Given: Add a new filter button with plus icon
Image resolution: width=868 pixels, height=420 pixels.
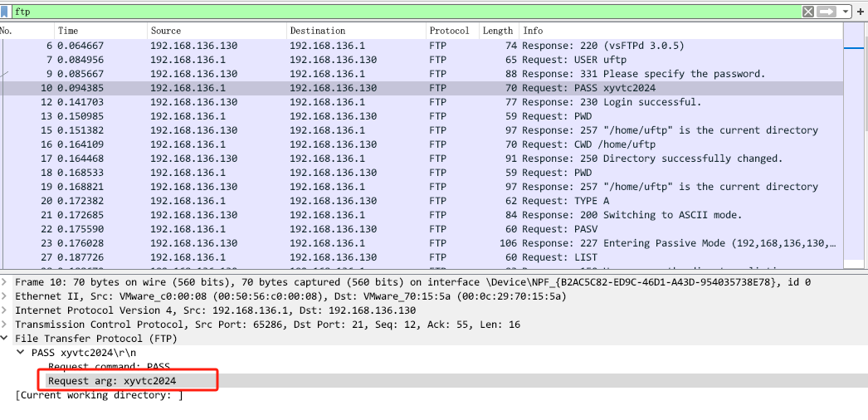Looking at the screenshot, I should [x=861, y=12].
